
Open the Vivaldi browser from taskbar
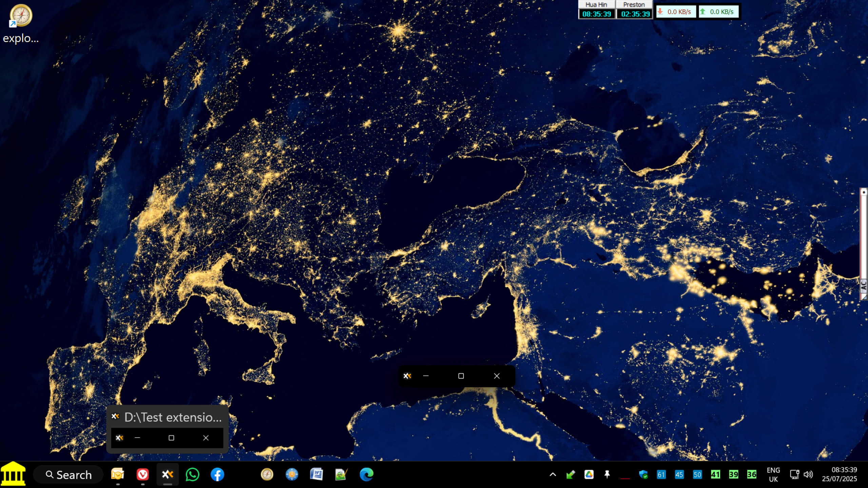tap(142, 474)
